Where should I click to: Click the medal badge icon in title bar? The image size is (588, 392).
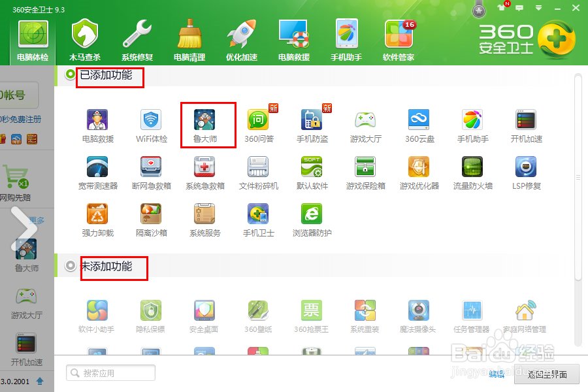(478, 10)
